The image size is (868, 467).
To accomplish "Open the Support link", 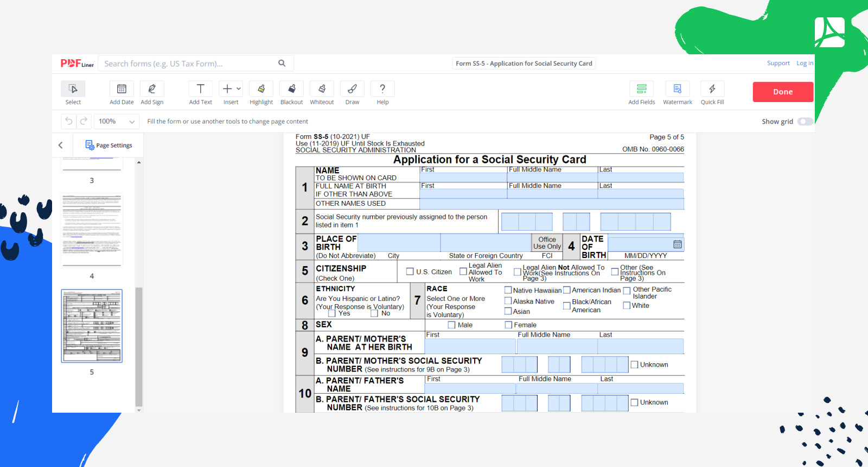I will (x=778, y=64).
